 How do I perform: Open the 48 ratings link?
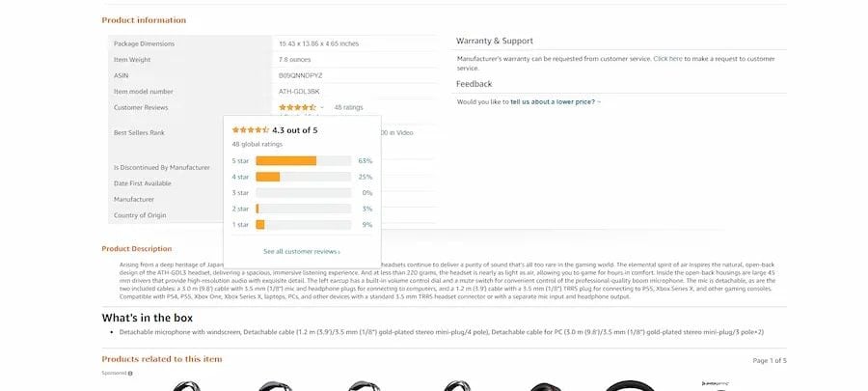[x=348, y=107]
